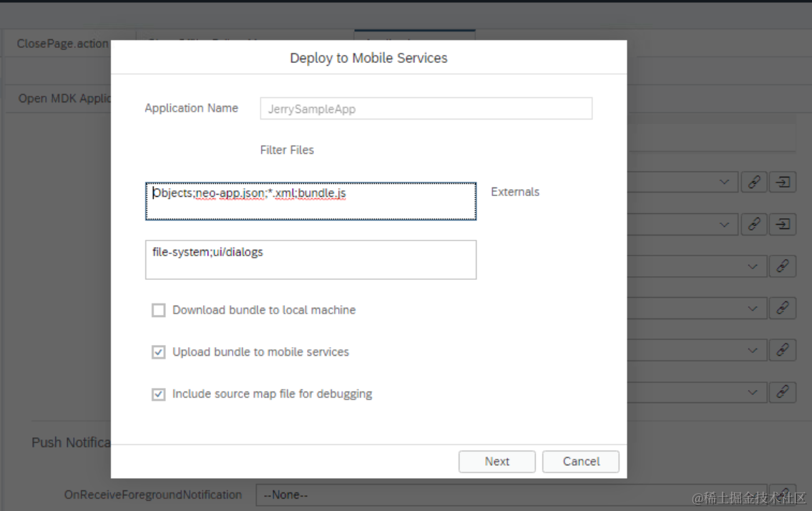Viewport: 812px width, 511px height.
Task: Click the navigate-to icon in the second background property row
Action: tap(783, 225)
